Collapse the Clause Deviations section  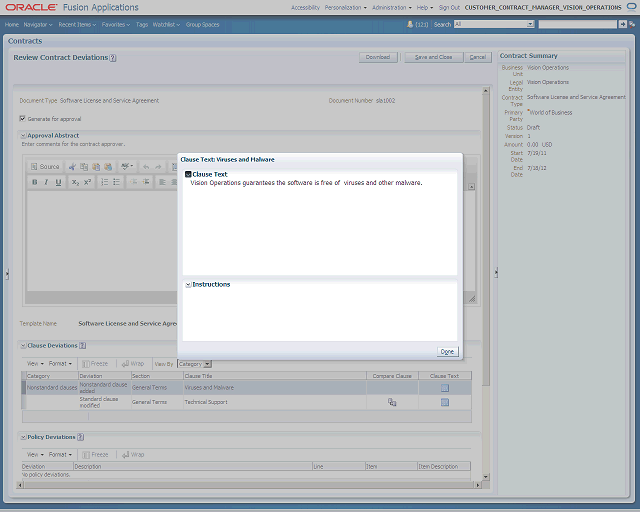[x=23, y=346]
